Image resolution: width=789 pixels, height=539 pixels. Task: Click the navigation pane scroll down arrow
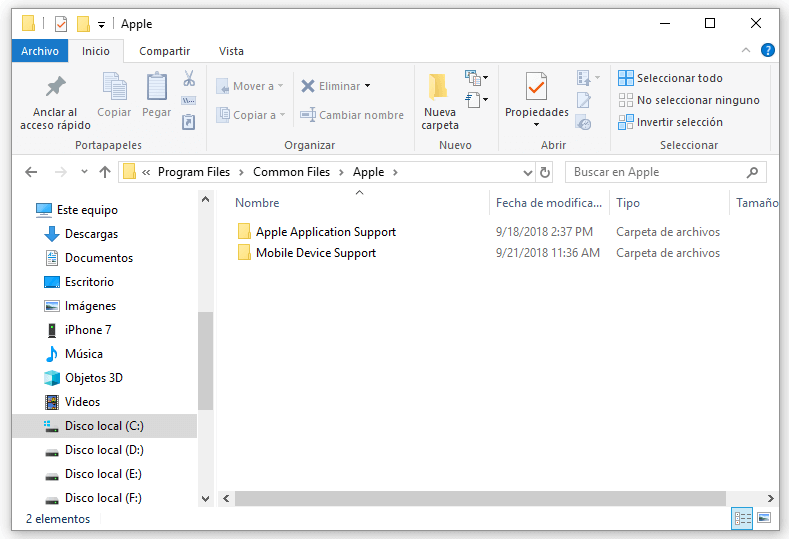(x=205, y=499)
